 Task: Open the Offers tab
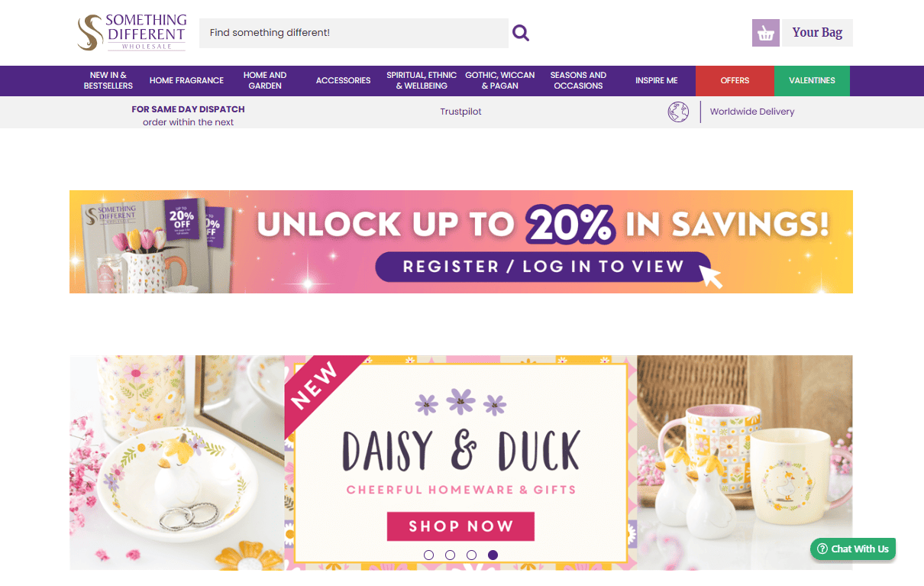point(735,81)
